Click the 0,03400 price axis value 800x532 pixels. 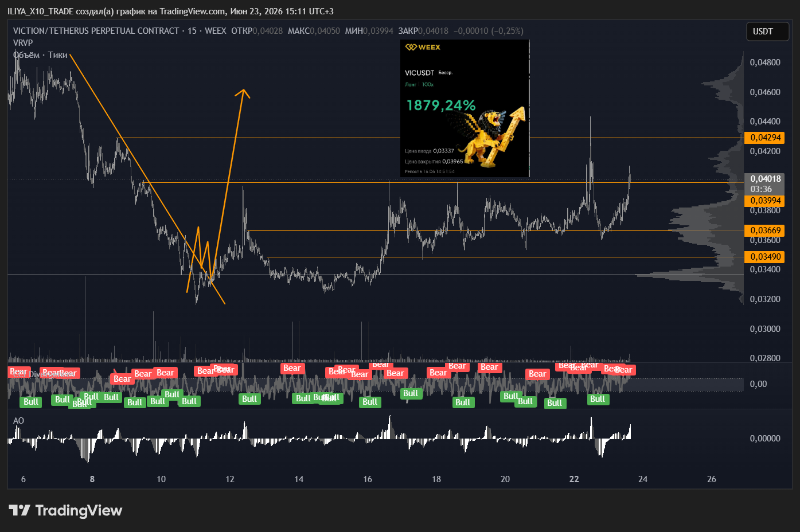pos(765,269)
